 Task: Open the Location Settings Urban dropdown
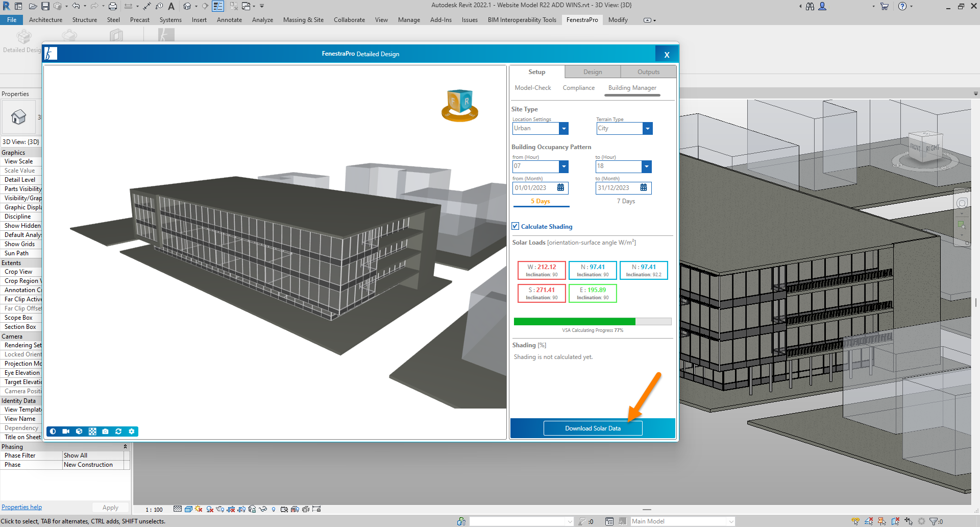tap(541, 128)
